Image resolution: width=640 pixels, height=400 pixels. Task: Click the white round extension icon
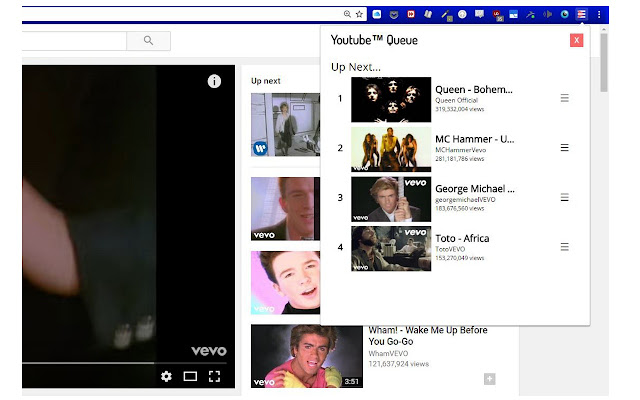(462, 14)
